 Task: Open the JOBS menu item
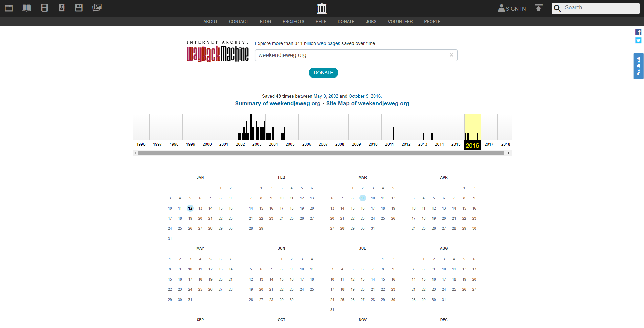pyautogui.click(x=371, y=22)
